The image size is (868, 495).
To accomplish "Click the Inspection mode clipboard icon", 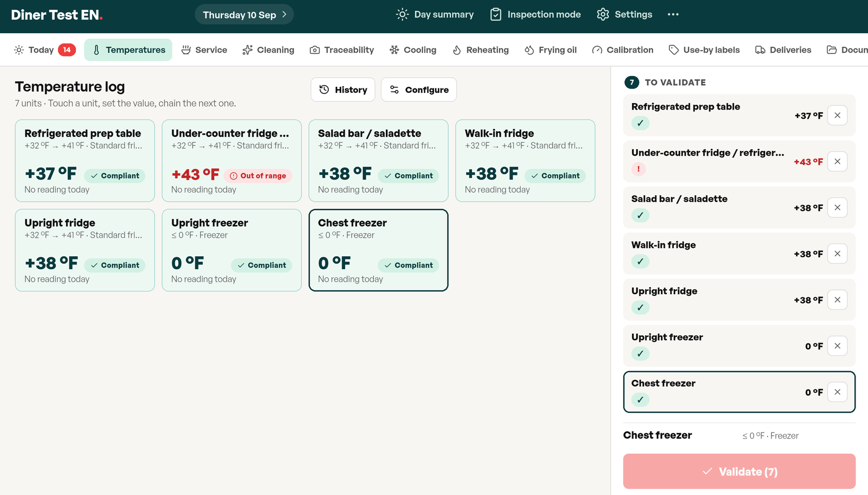I will pyautogui.click(x=496, y=15).
